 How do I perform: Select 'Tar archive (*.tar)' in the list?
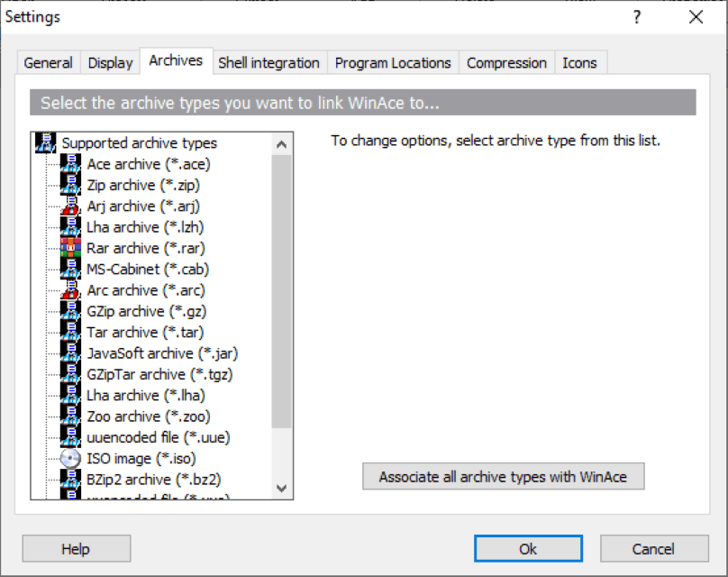(145, 332)
